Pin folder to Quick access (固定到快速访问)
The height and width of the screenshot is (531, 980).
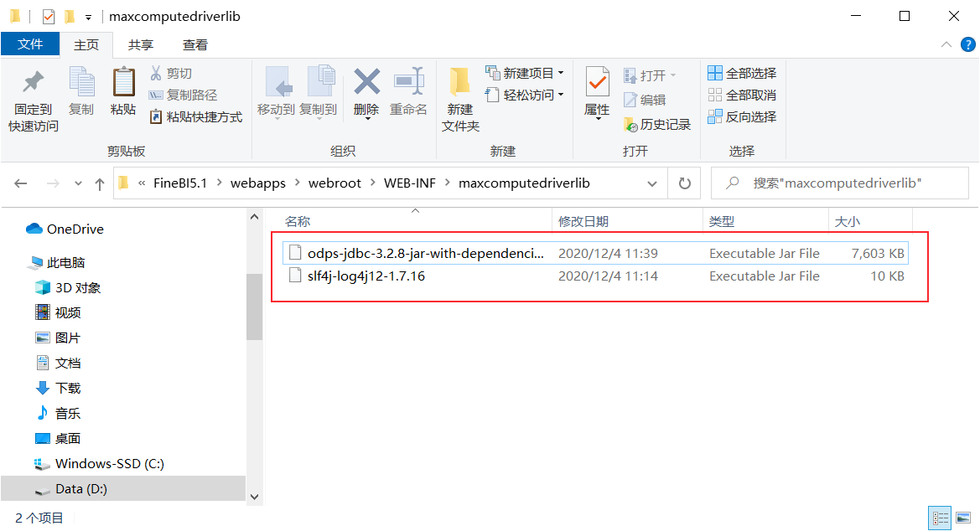pyautogui.click(x=34, y=100)
